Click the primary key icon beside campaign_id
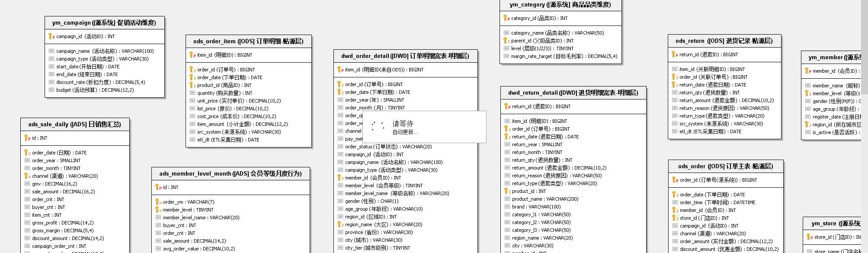868x253 pixels. click(51, 36)
